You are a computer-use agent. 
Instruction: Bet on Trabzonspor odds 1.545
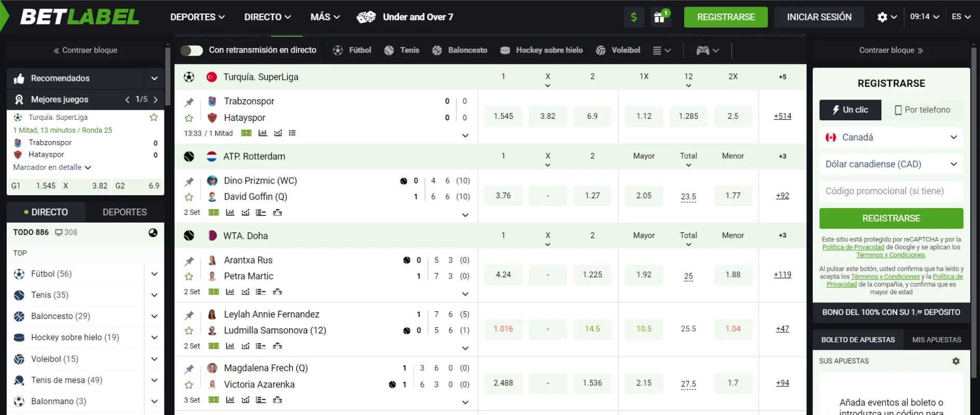tap(503, 116)
